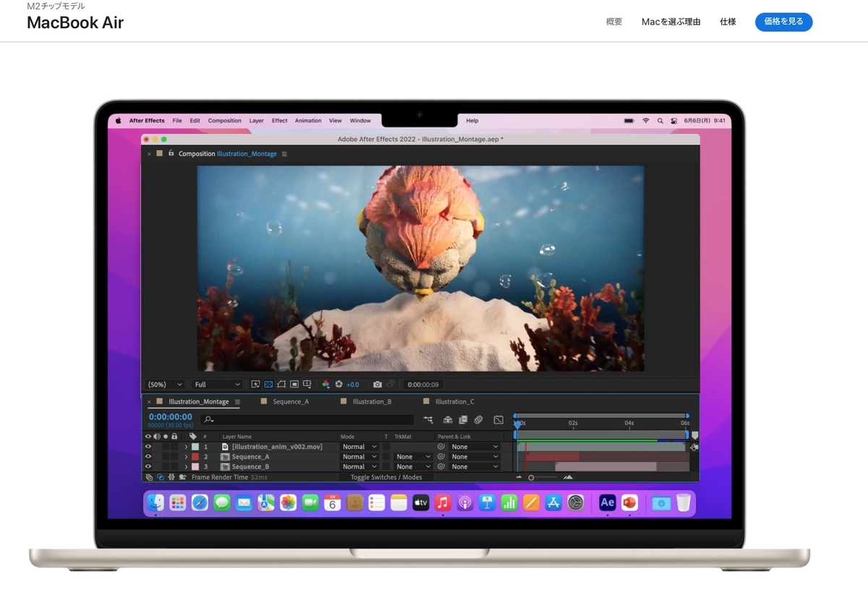The image size is (868, 595).
Task: Toggle transparency grid in composition viewer
Action: (268, 385)
